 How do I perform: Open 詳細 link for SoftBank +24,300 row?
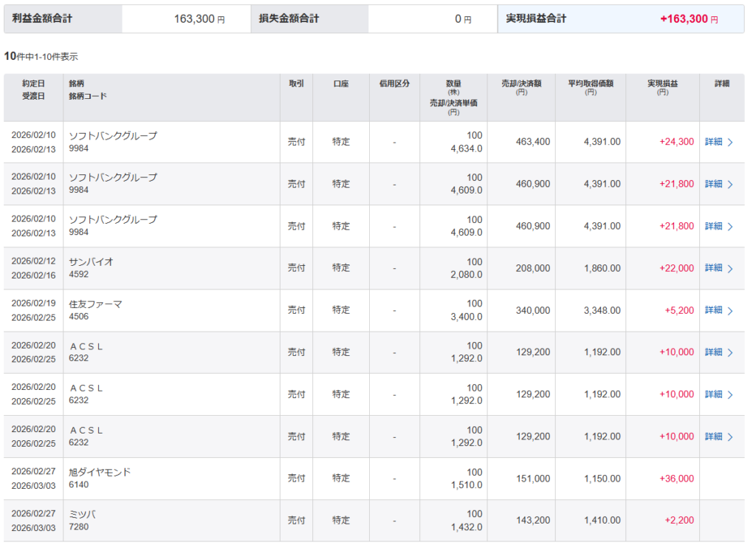(713, 142)
